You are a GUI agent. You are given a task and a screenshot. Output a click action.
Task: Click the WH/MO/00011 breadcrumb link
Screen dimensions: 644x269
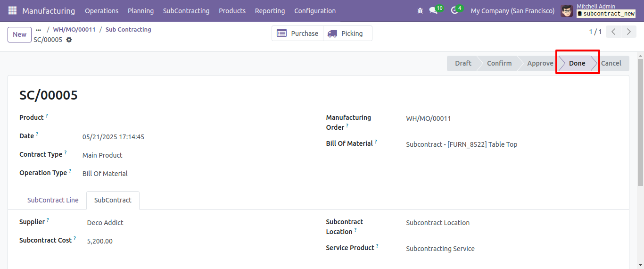coord(74,29)
